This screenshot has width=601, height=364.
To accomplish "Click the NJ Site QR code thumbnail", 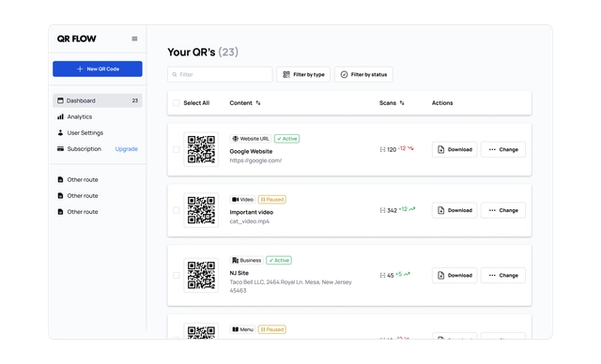I will coord(201,275).
